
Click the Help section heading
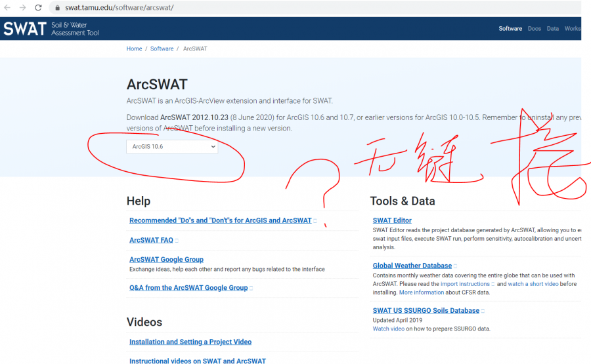pos(139,201)
